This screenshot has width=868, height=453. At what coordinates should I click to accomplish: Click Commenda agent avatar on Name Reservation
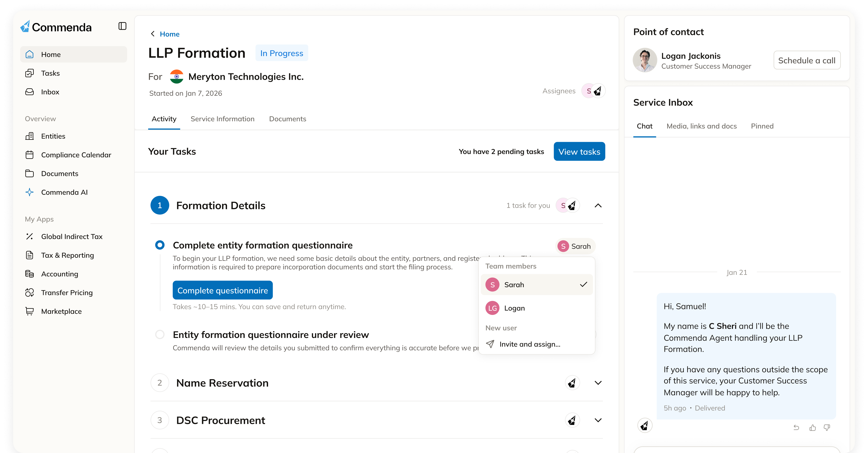pyautogui.click(x=572, y=383)
